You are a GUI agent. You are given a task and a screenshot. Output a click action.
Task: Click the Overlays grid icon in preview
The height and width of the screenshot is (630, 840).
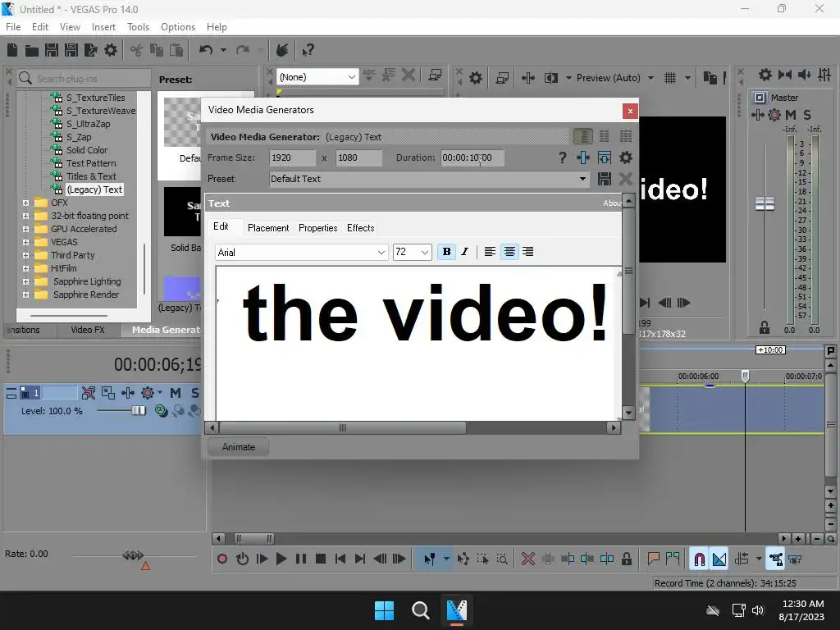[x=669, y=78]
